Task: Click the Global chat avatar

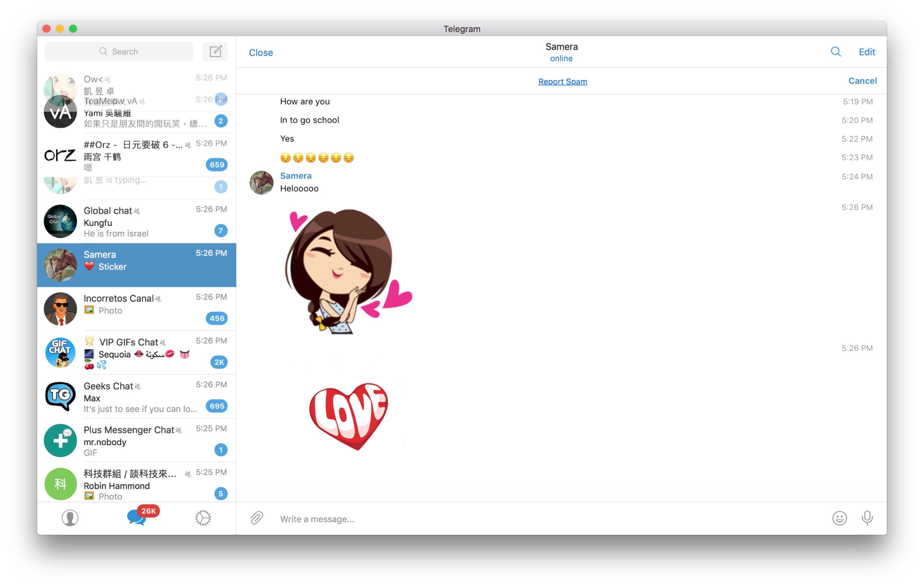Action: click(60, 221)
